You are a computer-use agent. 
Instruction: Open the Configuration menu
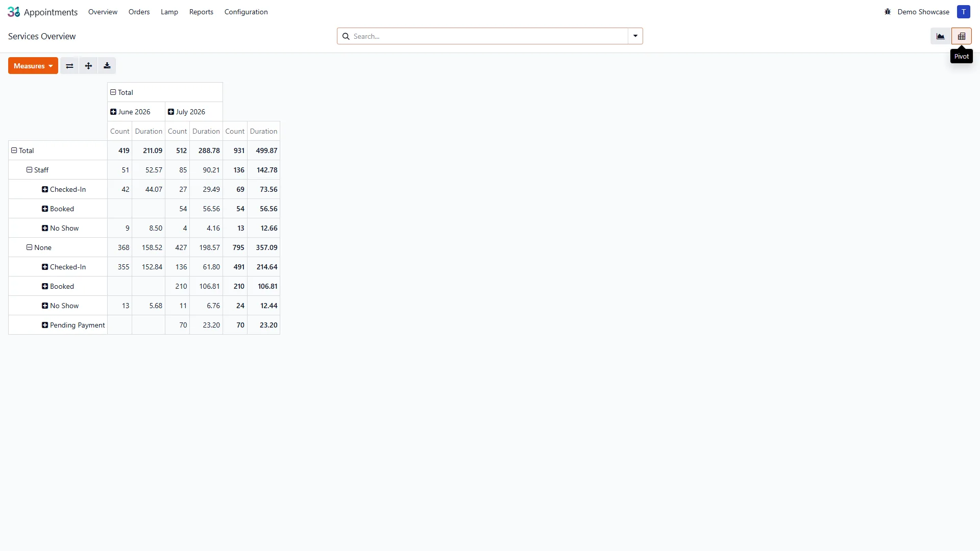pyautogui.click(x=246, y=12)
